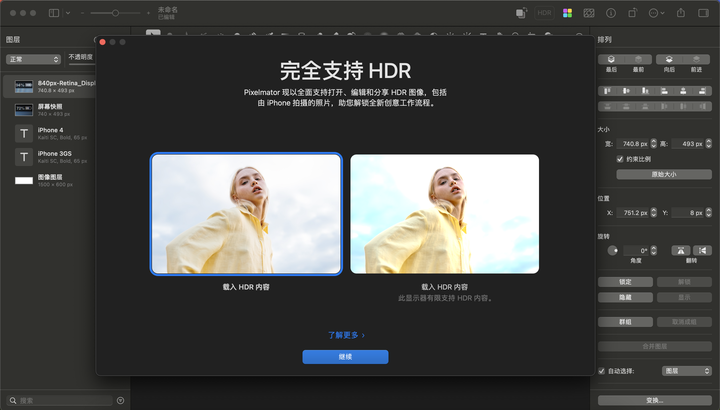Image resolution: width=720 pixels, height=410 pixels.
Task: Click the rotation angle dial
Action: point(613,250)
